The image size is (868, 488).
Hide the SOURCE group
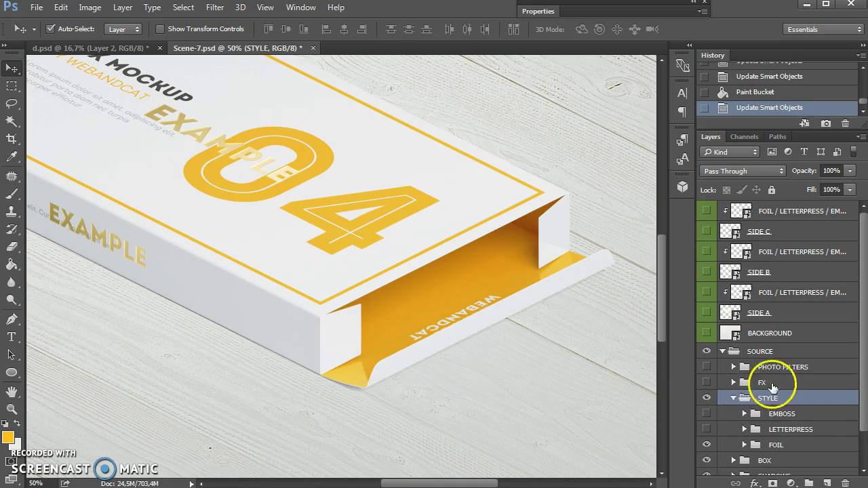706,351
